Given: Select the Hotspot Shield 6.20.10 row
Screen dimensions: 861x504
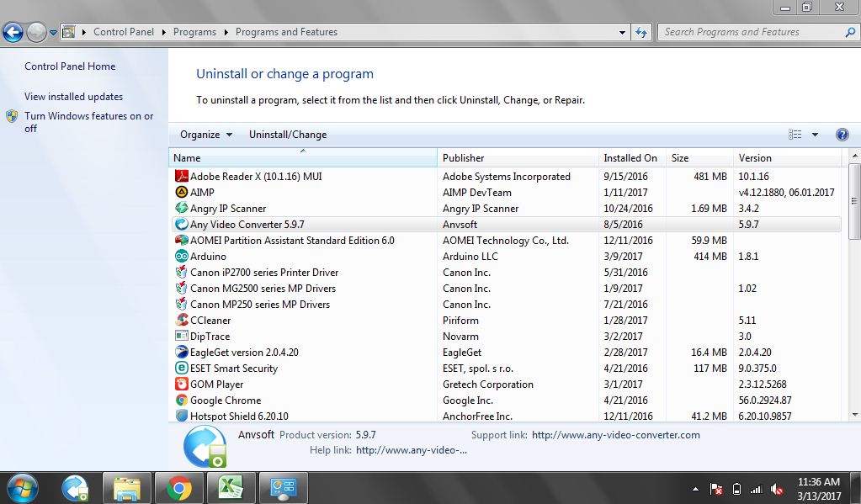Looking at the screenshot, I should point(505,416).
